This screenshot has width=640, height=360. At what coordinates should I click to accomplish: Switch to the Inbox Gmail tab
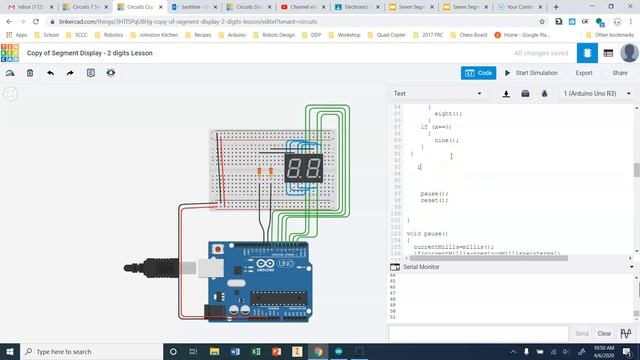pos(31,7)
